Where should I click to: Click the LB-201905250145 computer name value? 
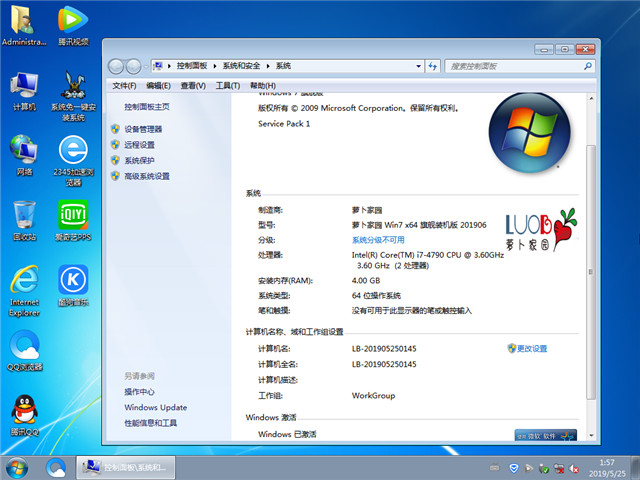point(384,348)
